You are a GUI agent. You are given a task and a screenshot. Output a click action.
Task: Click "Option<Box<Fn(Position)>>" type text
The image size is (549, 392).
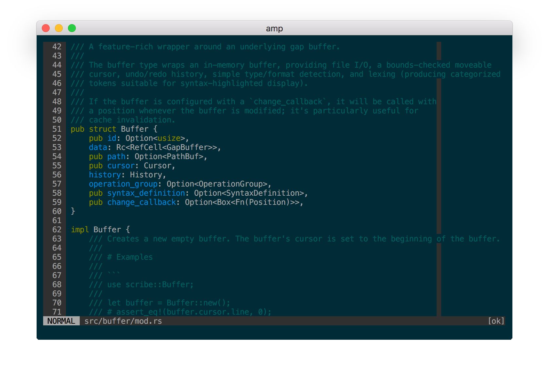pos(242,202)
